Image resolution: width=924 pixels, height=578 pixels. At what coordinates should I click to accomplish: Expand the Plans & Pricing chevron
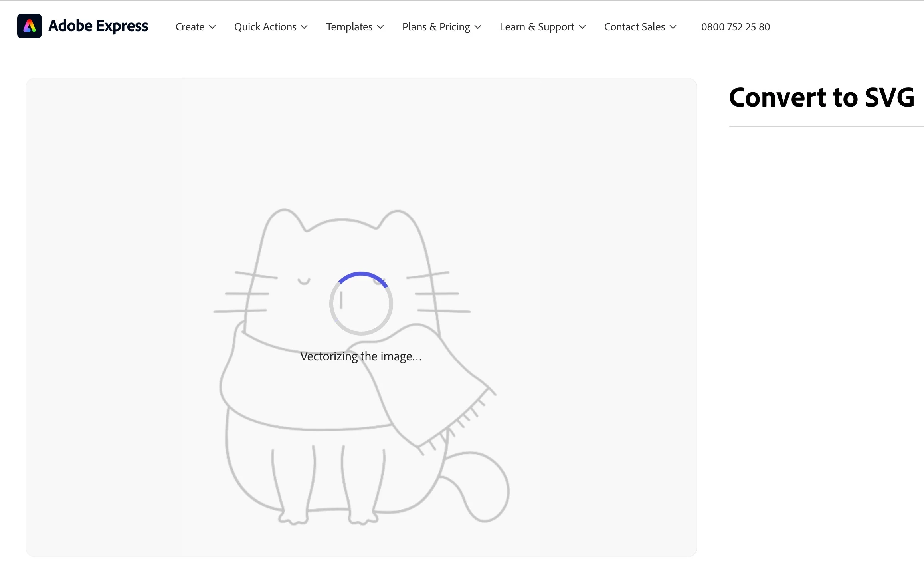pos(478,27)
